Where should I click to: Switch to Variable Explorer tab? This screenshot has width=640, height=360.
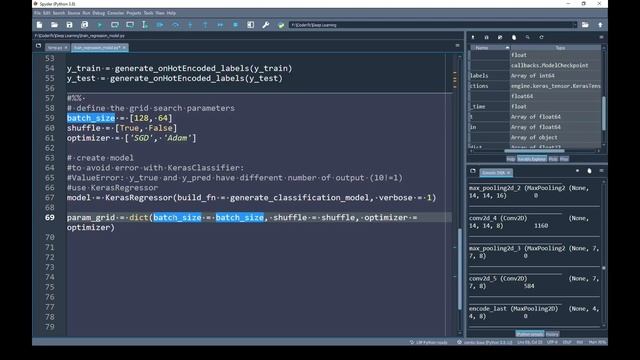pyautogui.click(x=532, y=159)
